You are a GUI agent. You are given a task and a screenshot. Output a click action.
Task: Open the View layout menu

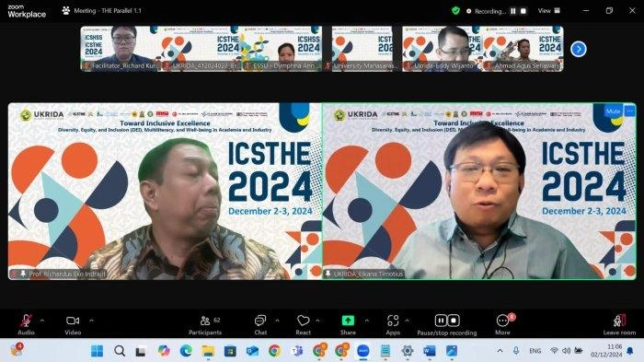(549, 11)
